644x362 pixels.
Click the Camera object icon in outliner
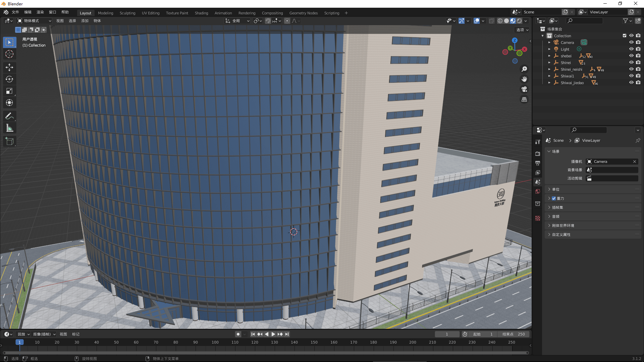click(x=556, y=43)
